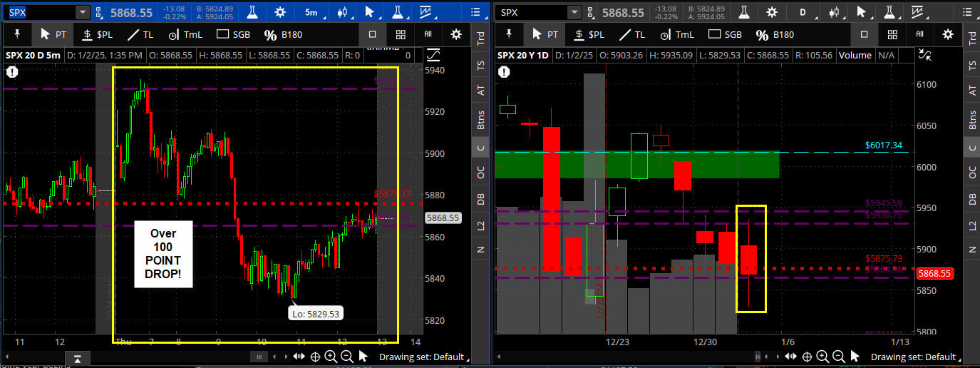Select $PL price level tool on left chart
This screenshot has width=980, height=368.
[97, 34]
